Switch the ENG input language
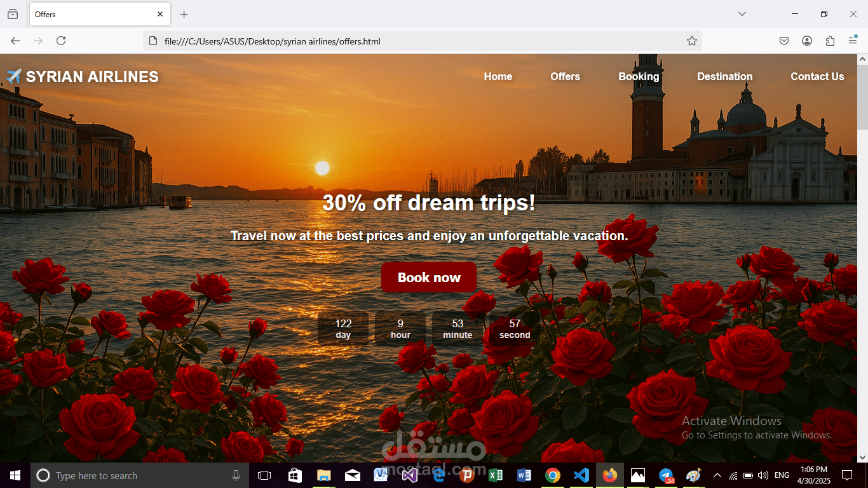This screenshot has height=488, width=868. click(782, 475)
